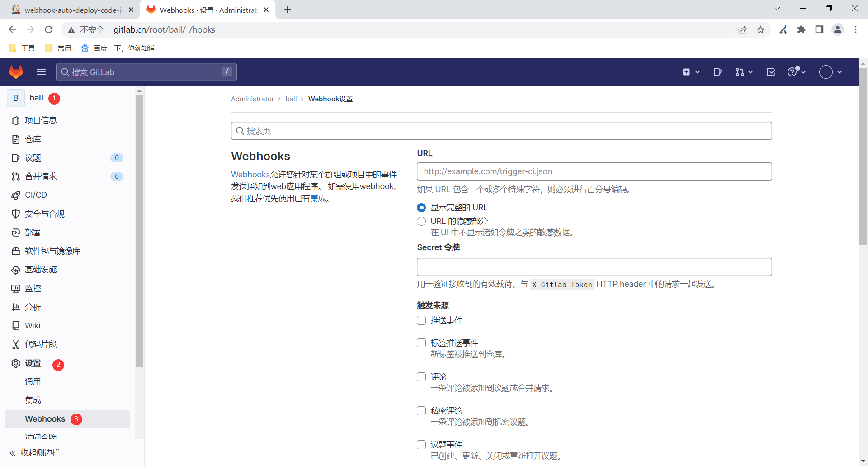Viewport: 868px width, 466px height.
Task: Collapse the sidebar with 收起侧边栏
Action: tap(35, 453)
